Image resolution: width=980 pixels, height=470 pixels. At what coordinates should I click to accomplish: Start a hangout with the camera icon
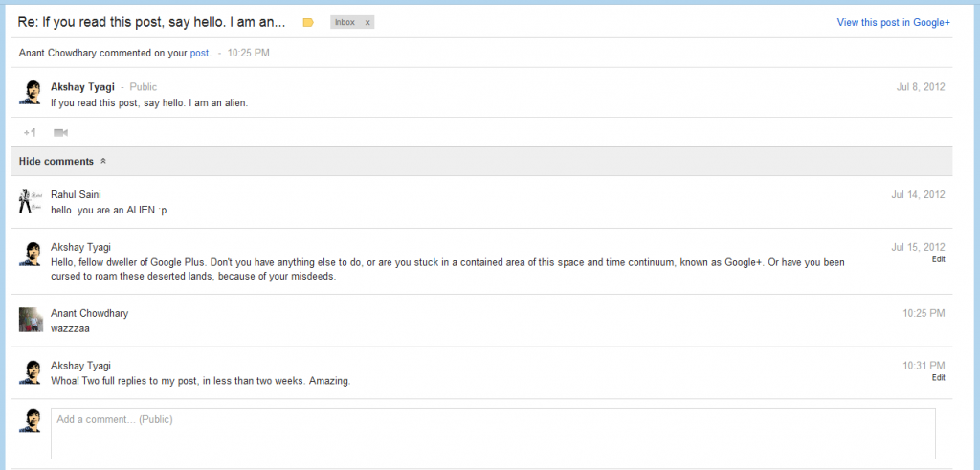[60, 132]
